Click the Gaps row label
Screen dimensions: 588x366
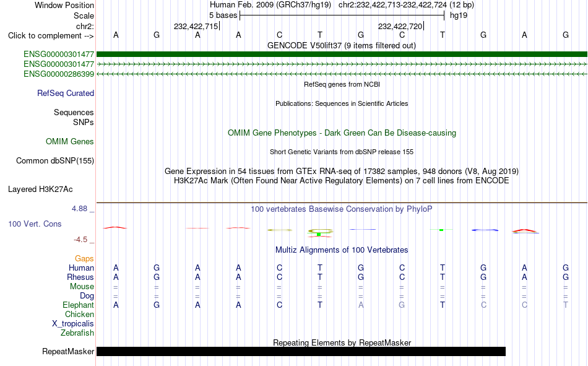click(84, 258)
